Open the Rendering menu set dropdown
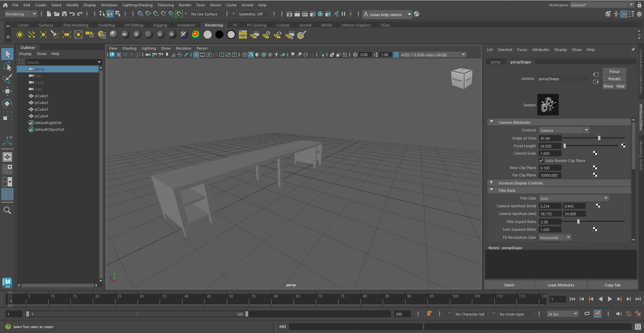This screenshot has height=333, width=644. point(21,14)
